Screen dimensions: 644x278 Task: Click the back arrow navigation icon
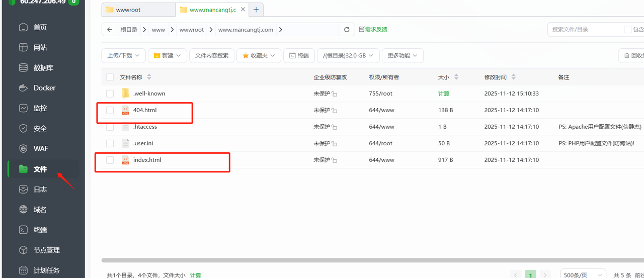click(110, 30)
